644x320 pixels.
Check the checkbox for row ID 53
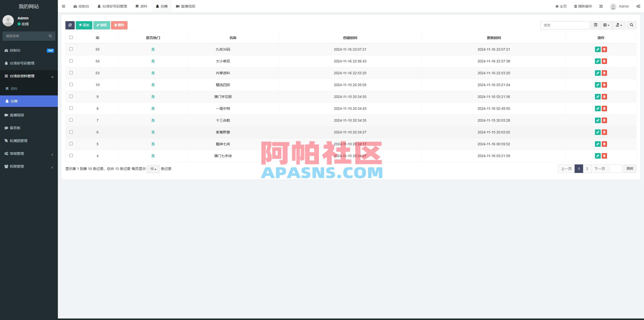[71, 73]
